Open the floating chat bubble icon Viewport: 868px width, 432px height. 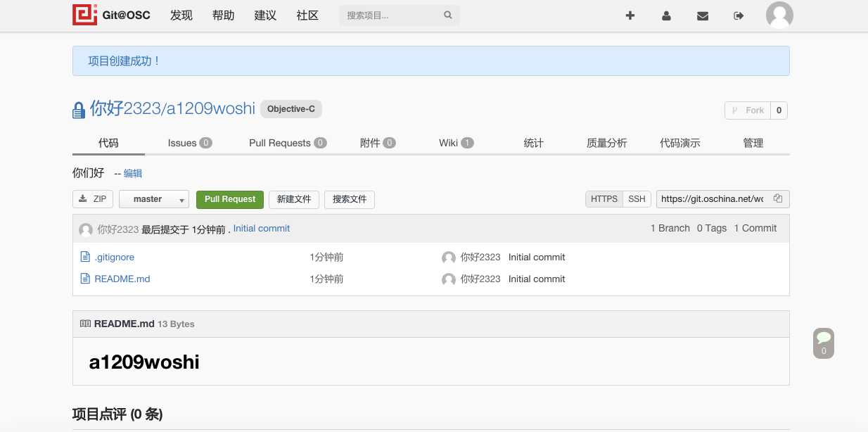(824, 343)
